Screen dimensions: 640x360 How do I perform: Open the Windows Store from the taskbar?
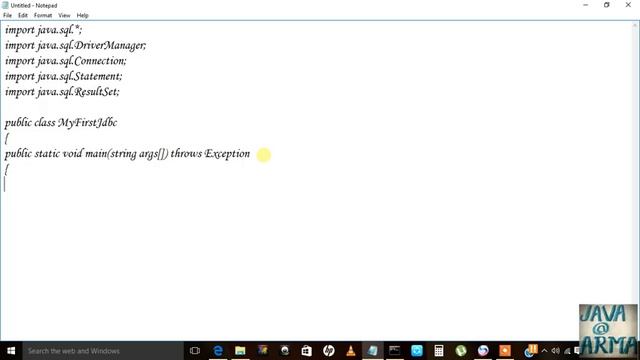pyautogui.click(x=307, y=351)
